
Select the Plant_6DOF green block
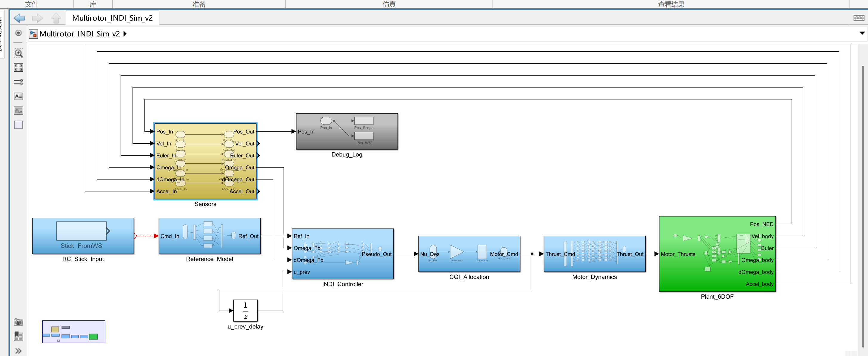(x=717, y=254)
